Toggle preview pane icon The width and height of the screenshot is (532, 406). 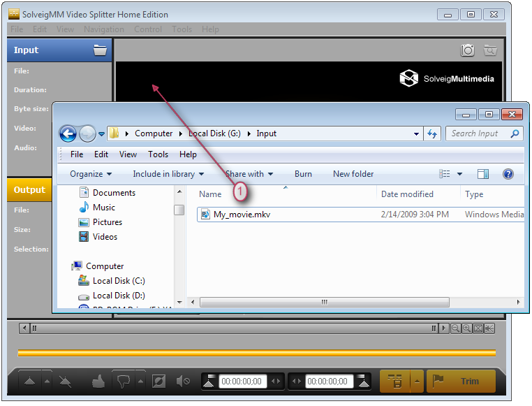483,174
